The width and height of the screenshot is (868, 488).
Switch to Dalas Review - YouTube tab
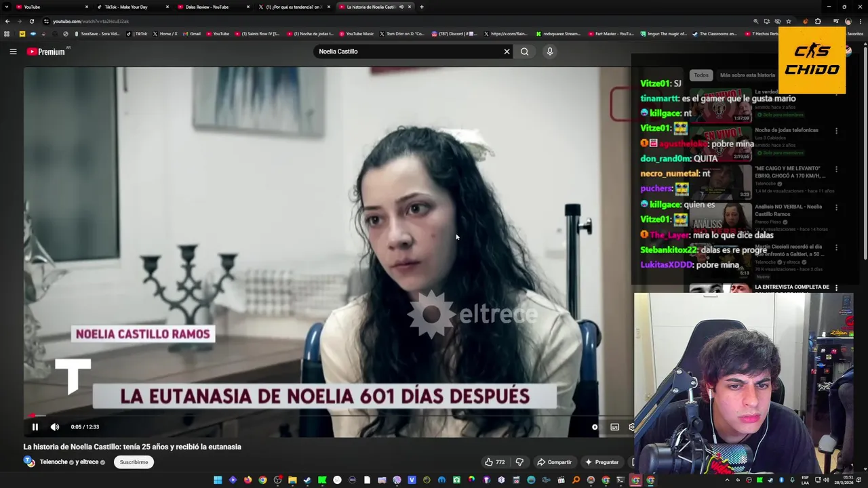tap(212, 7)
